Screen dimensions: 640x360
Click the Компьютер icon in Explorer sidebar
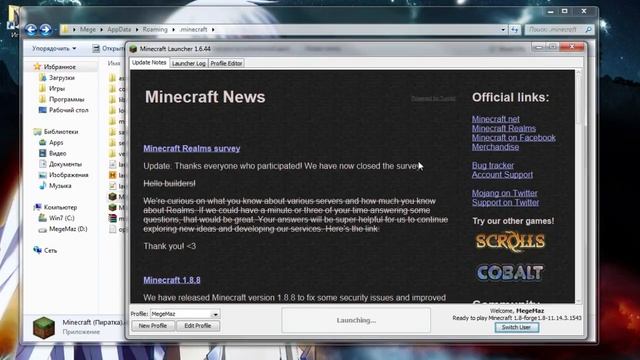coord(37,207)
